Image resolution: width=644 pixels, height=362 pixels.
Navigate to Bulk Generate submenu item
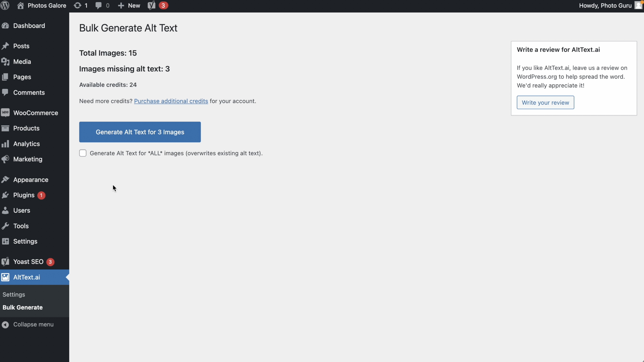23,307
